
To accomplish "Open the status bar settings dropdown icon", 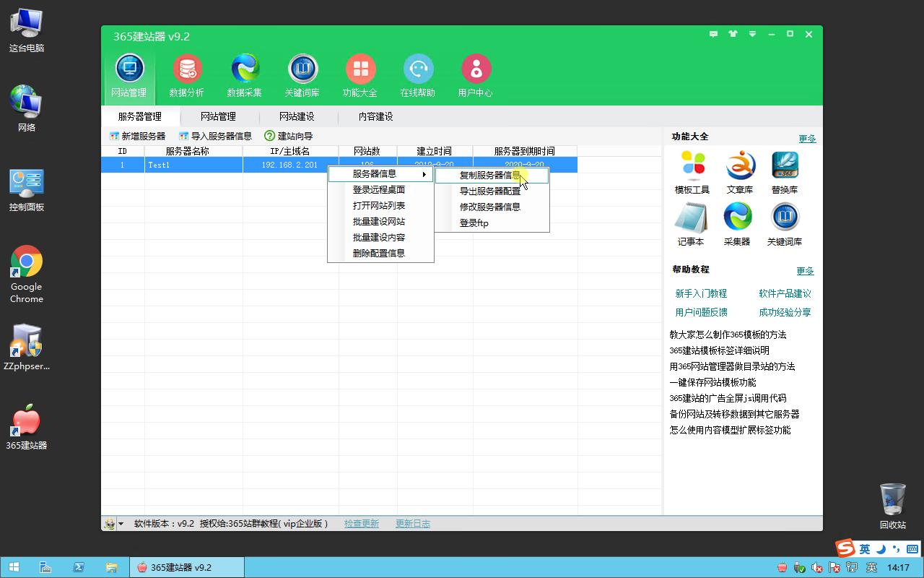I will click(x=113, y=524).
